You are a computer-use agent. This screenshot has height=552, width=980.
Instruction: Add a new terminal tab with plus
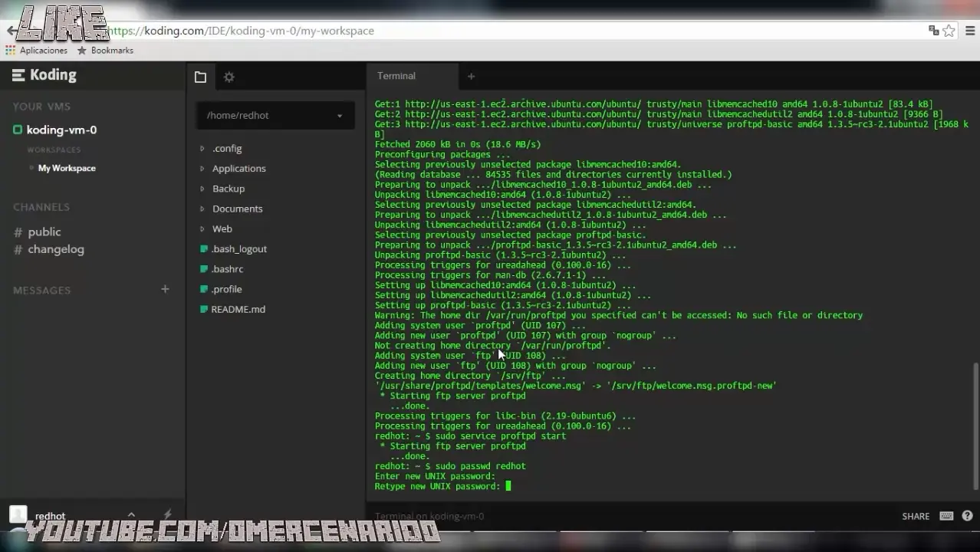coord(471,76)
